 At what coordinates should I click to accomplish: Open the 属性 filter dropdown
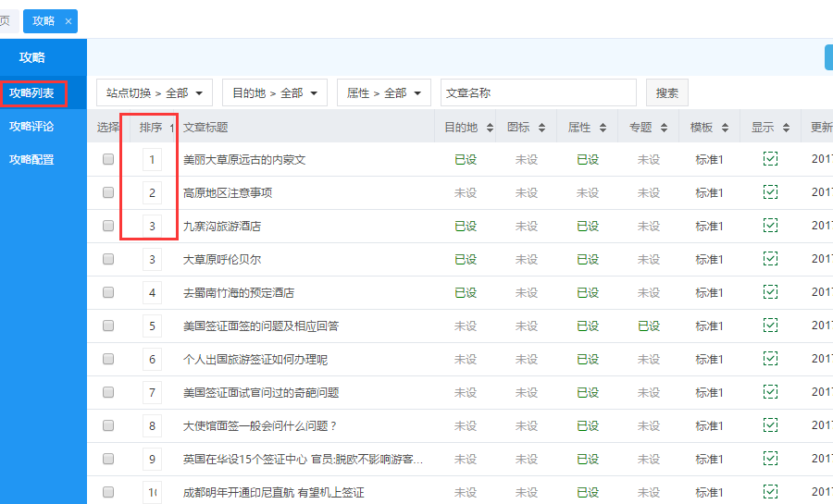click(x=383, y=92)
